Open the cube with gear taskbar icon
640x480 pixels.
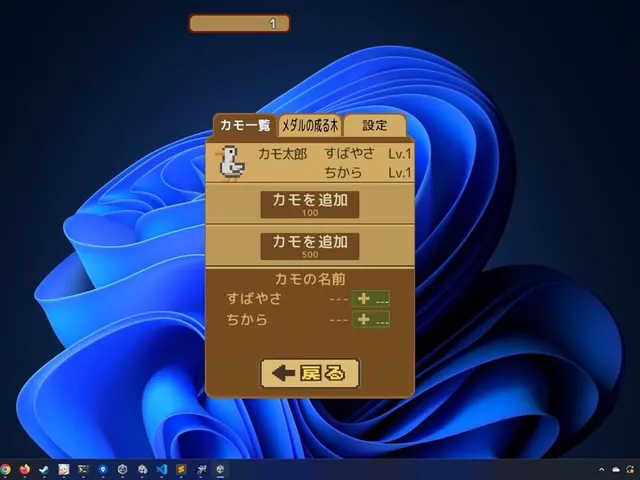coord(142,470)
